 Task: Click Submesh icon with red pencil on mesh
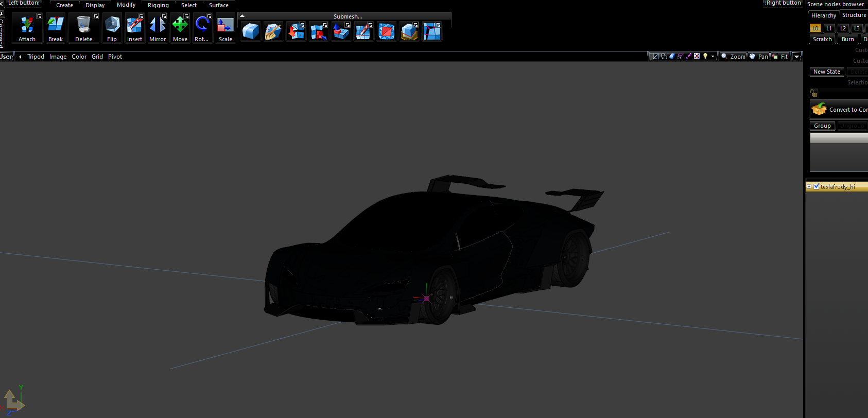point(364,31)
